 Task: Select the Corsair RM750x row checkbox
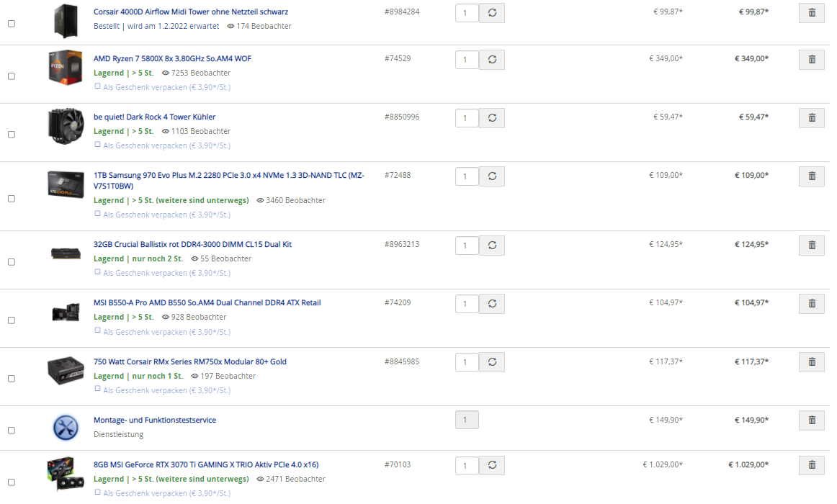tap(12, 379)
